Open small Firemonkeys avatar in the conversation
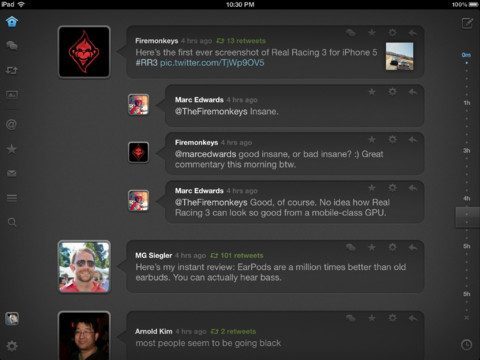Image resolution: width=480 pixels, height=360 pixels. [x=138, y=152]
